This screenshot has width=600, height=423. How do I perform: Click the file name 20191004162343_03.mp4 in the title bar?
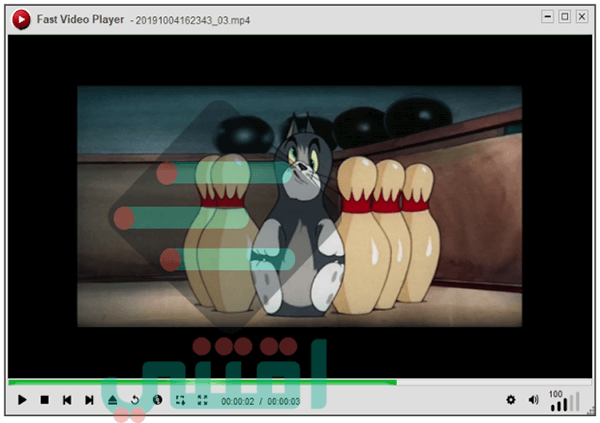(192, 20)
